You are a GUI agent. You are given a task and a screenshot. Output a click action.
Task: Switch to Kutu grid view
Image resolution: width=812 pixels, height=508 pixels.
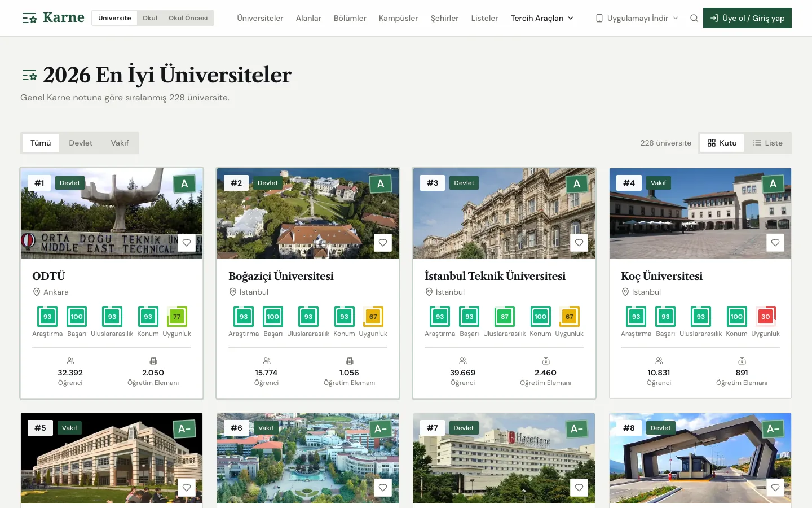click(722, 143)
